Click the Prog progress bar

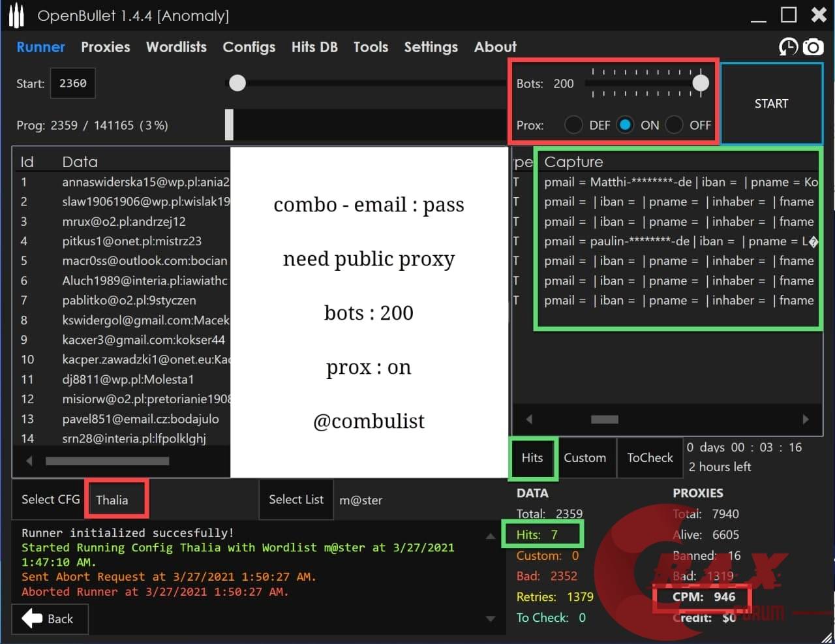pos(367,124)
